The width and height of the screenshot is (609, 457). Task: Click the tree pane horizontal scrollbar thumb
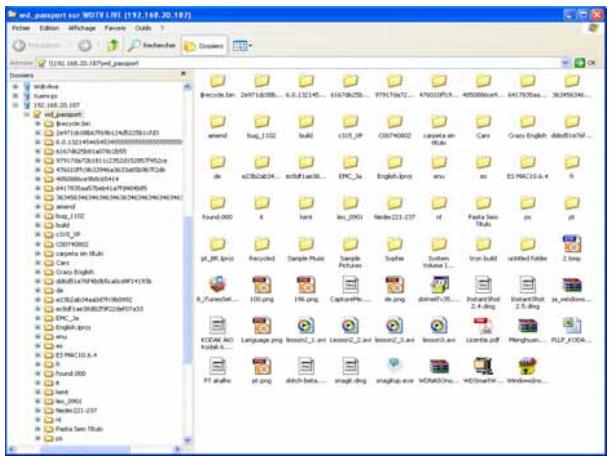point(85,449)
